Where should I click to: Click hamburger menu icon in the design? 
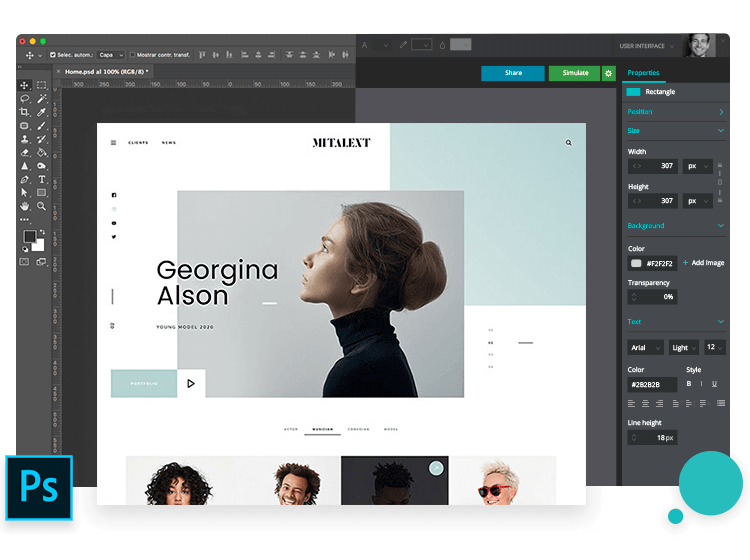pyautogui.click(x=113, y=143)
